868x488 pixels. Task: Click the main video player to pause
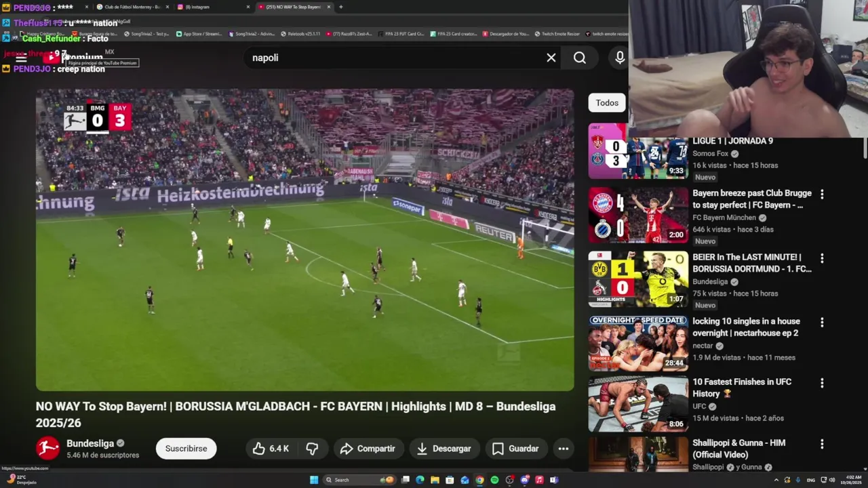click(305, 240)
